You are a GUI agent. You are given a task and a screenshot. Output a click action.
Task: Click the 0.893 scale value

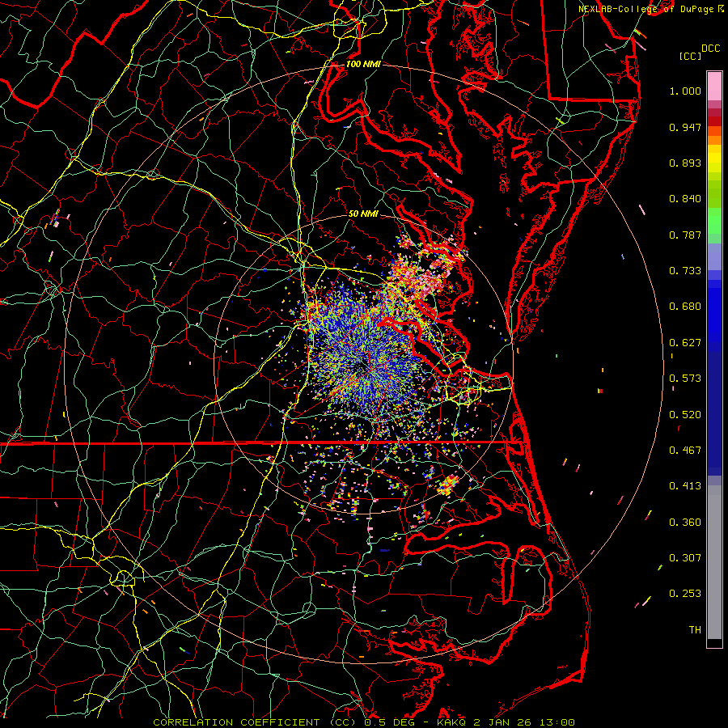(x=685, y=163)
